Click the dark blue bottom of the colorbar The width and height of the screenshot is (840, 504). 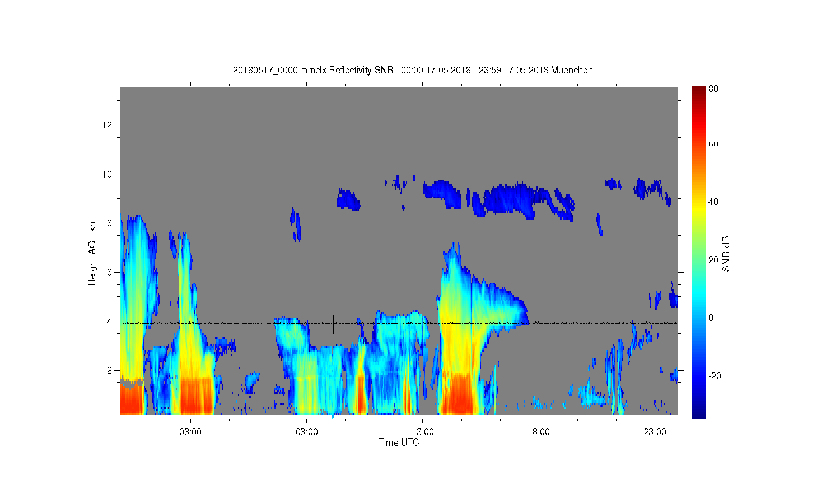tap(698, 413)
